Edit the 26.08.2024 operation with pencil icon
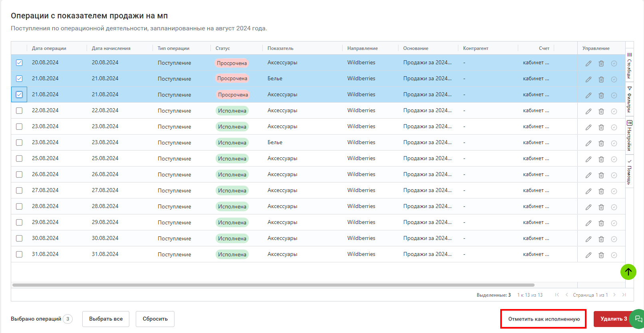The image size is (644, 333). [589, 175]
